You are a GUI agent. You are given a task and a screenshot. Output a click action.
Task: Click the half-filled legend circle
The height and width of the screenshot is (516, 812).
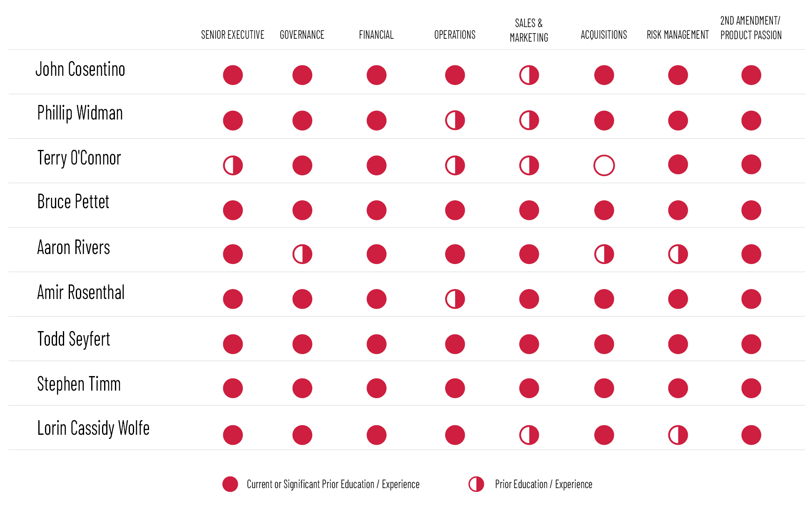coord(476,484)
